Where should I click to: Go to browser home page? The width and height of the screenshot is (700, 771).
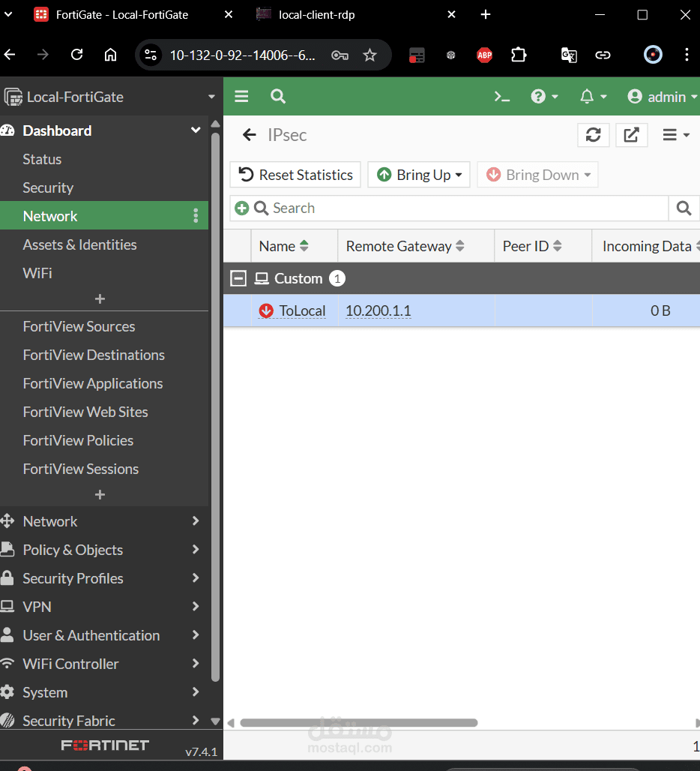click(x=110, y=55)
